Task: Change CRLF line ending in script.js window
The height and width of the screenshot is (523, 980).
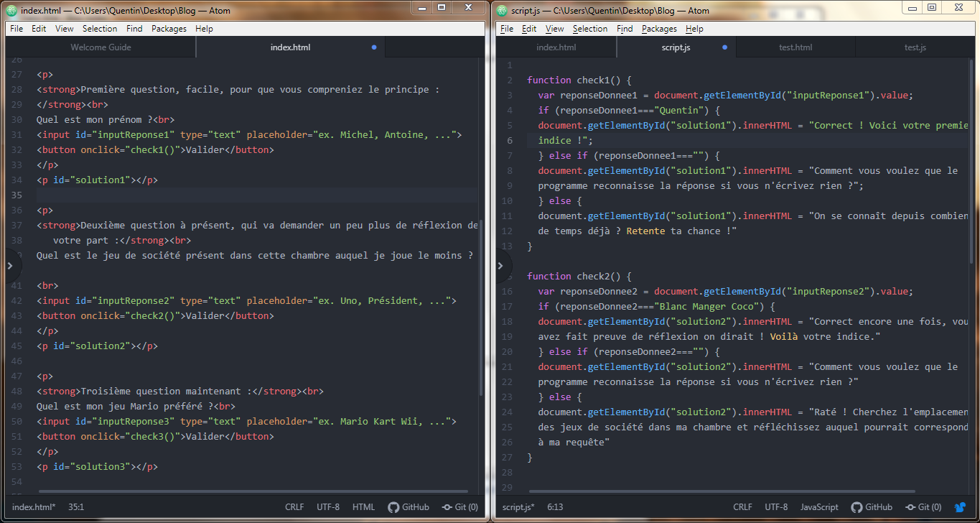Action: (x=742, y=506)
